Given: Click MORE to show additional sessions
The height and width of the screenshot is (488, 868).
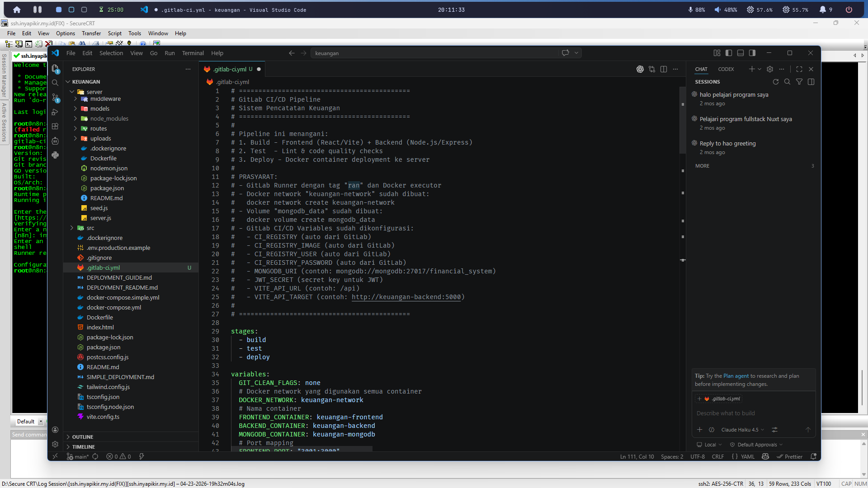Looking at the screenshot, I should [702, 166].
